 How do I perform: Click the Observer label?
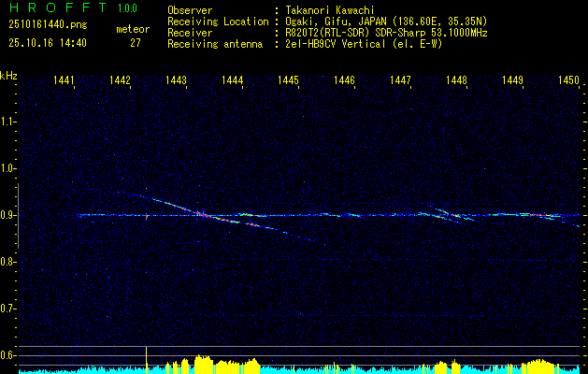(190, 10)
